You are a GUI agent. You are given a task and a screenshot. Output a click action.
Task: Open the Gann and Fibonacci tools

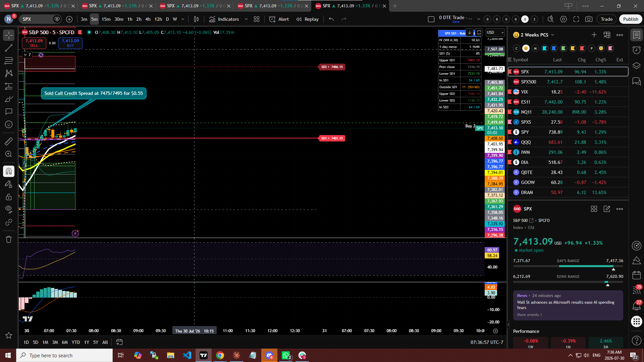(x=9, y=61)
